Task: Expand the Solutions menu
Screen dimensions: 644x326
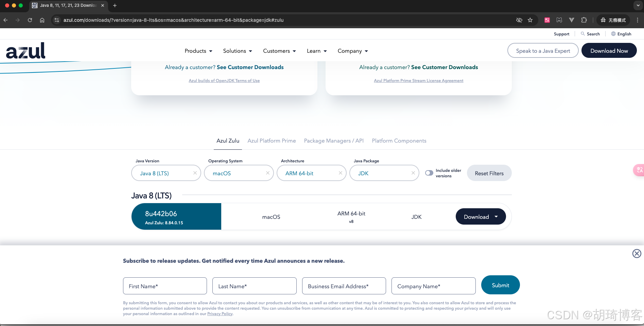Action: point(238,51)
